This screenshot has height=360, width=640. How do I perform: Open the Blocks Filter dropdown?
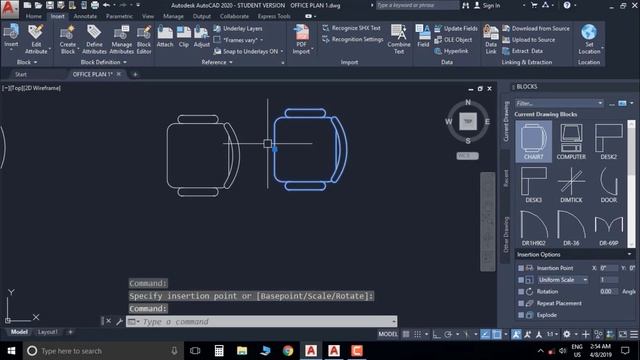(x=600, y=103)
